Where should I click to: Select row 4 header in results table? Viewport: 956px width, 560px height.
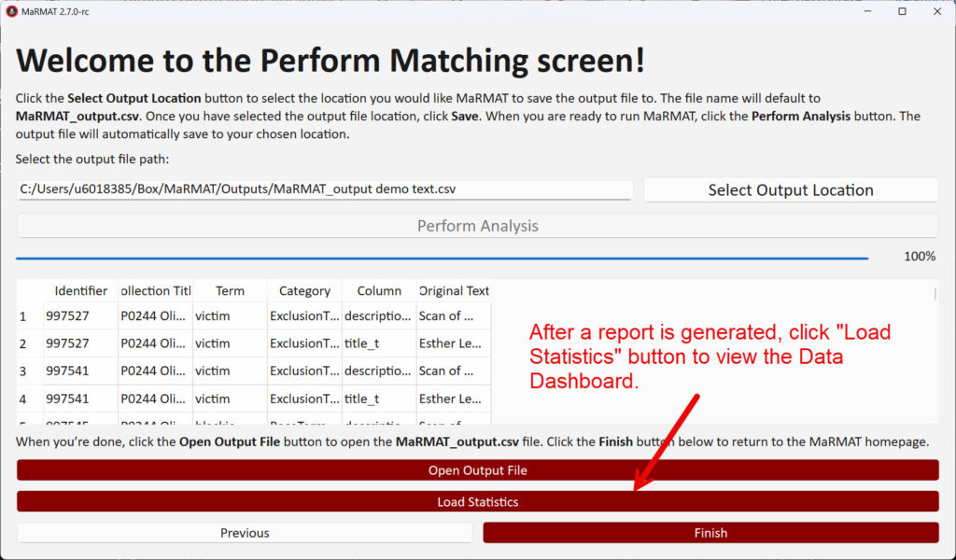pos(29,399)
